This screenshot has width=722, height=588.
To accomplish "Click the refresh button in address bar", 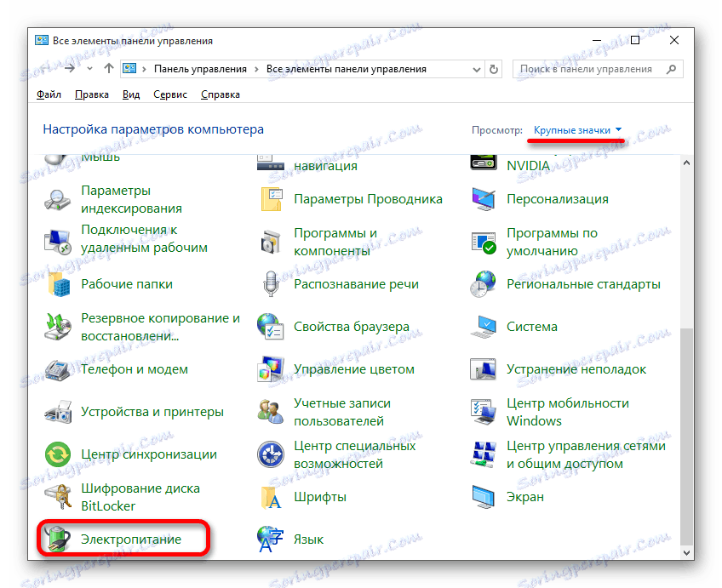I will 494,70.
